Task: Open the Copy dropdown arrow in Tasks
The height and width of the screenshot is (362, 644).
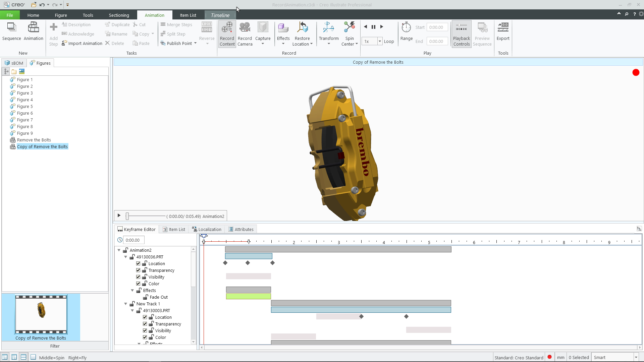Action: click(153, 34)
